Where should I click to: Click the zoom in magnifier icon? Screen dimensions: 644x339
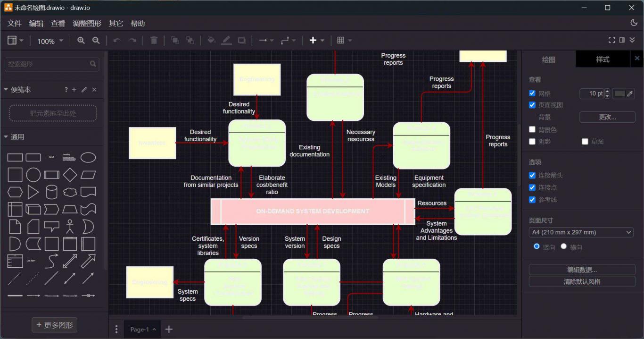tap(81, 41)
